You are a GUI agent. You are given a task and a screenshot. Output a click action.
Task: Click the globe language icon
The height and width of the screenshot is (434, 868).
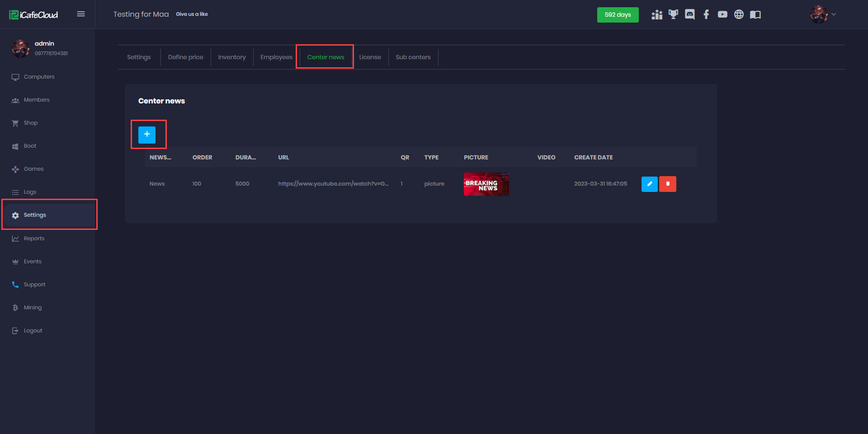tap(739, 14)
